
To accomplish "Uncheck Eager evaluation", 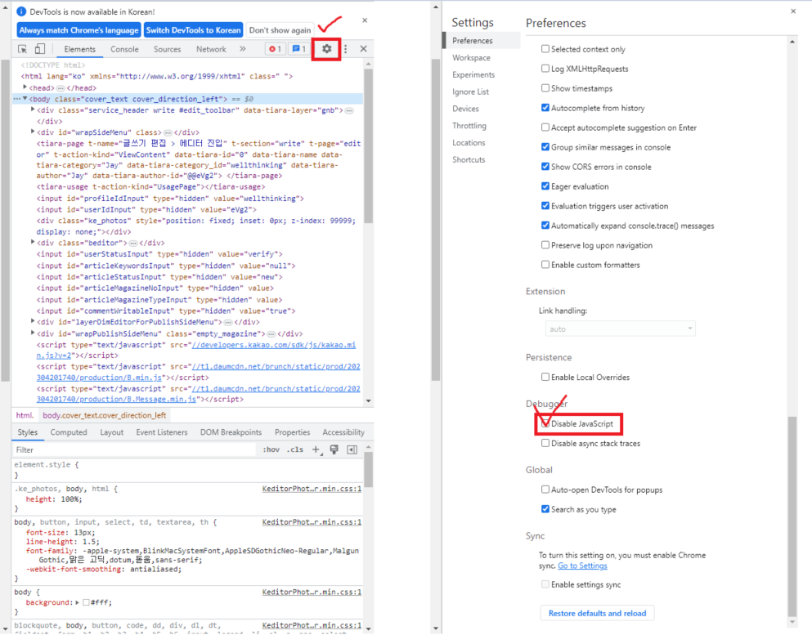I will pos(545,186).
